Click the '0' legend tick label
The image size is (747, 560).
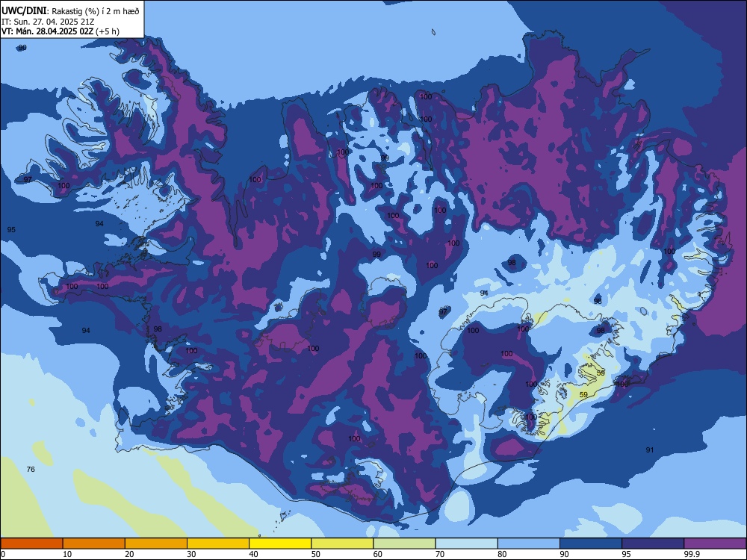click(x=3, y=554)
